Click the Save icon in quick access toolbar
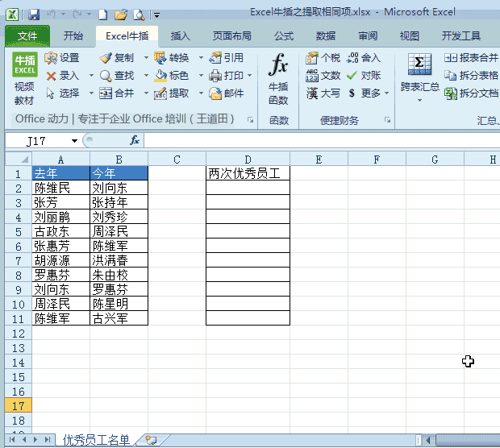500x448 pixels. point(34,15)
